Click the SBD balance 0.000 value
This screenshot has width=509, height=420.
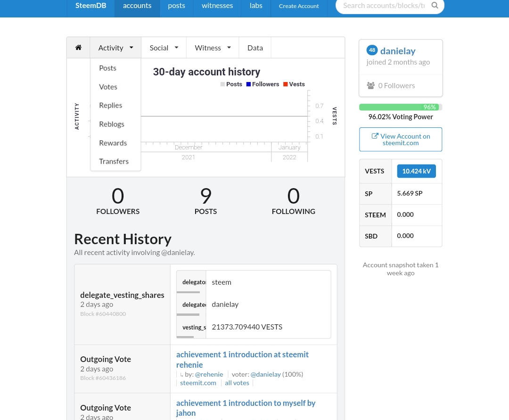point(405,236)
